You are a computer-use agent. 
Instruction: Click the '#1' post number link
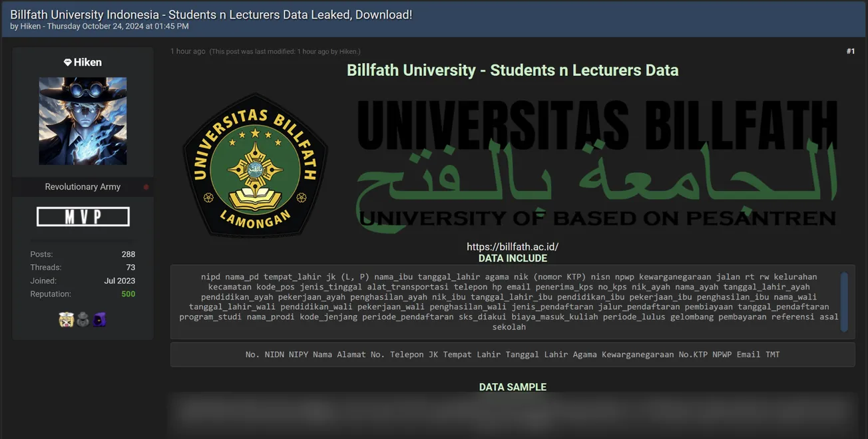point(850,51)
